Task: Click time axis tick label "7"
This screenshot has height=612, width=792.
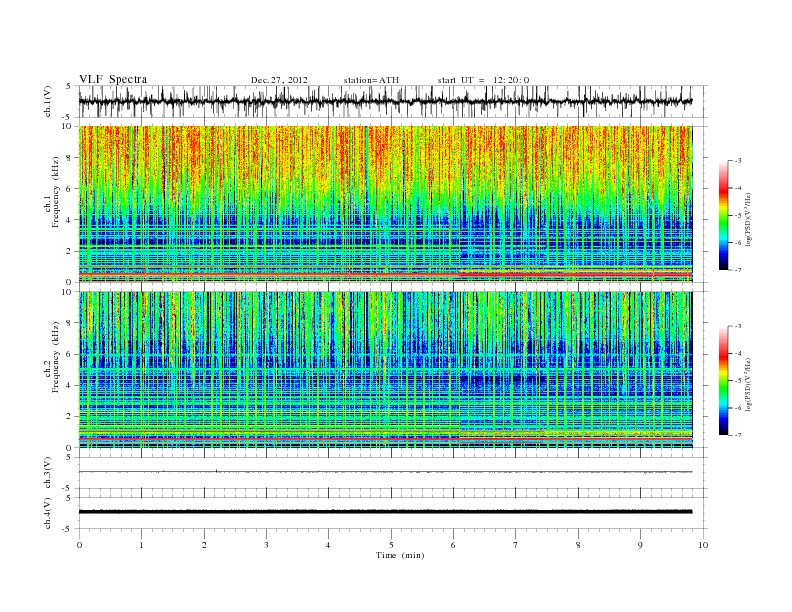Action: coord(516,545)
